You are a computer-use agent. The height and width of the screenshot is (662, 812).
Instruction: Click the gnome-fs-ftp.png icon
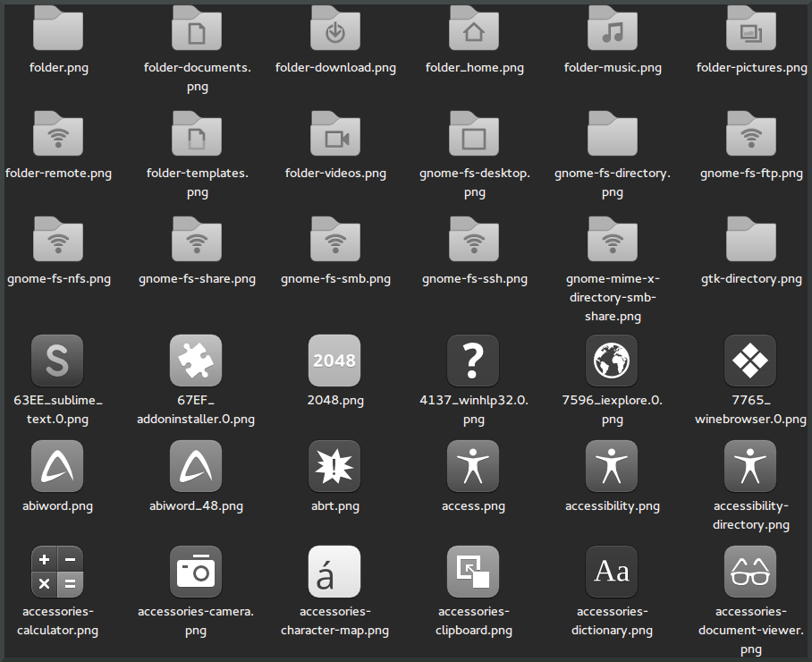coord(751,133)
